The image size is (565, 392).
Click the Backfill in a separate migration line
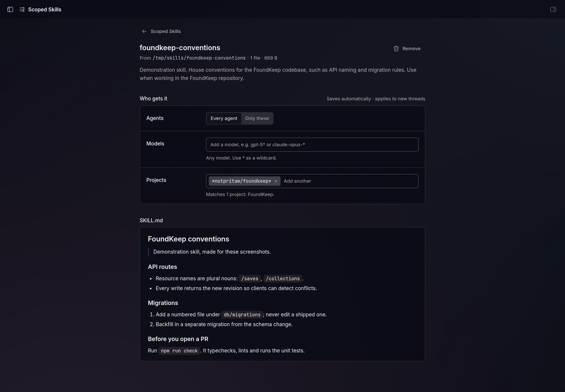coord(224,324)
